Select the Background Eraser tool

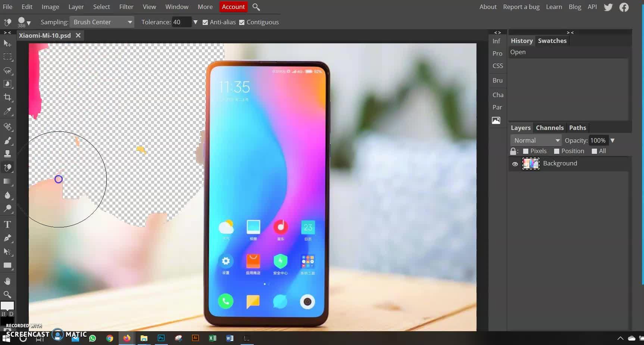pos(7,168)
